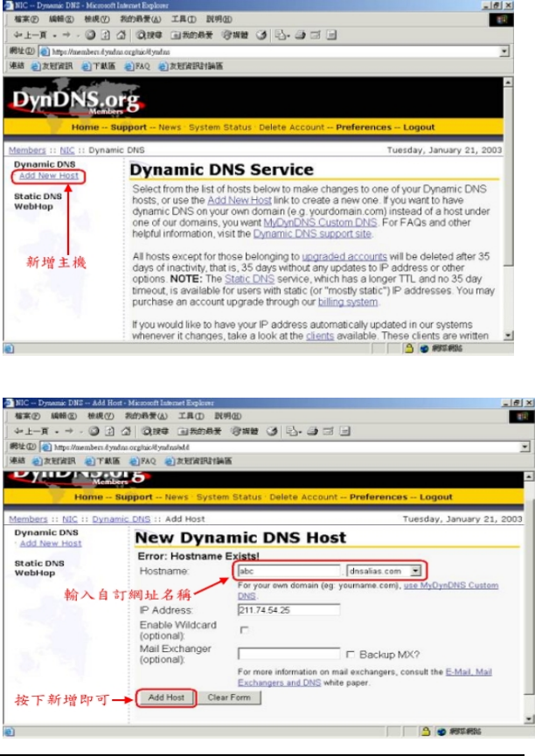Click the Clear Form button
The height and width of the screenshot is (756, 535).
pyautogui.click(x=229, y=697)
